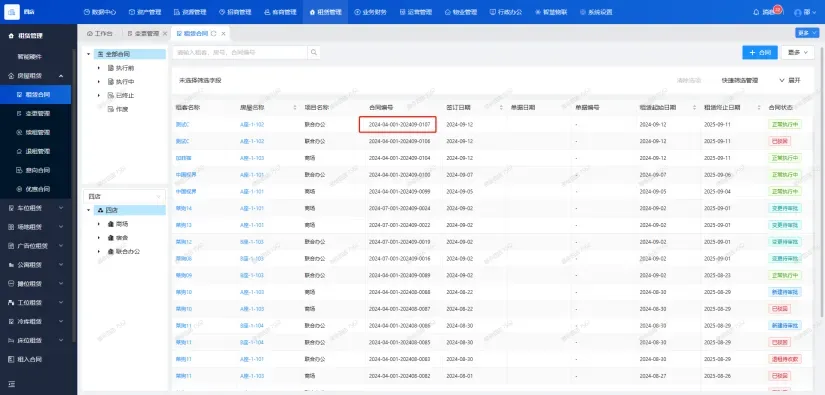Collapse the 房屋租赁 sidebar group
Image resolution: width=825 pixels, height=395 pixels.
tap(35, 76)
